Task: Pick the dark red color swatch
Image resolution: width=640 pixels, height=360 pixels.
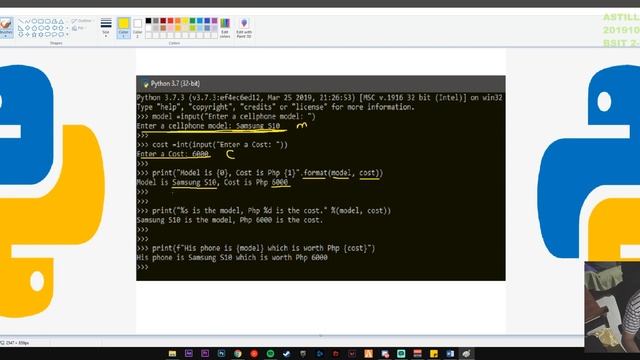Action: tap(163, 20)
